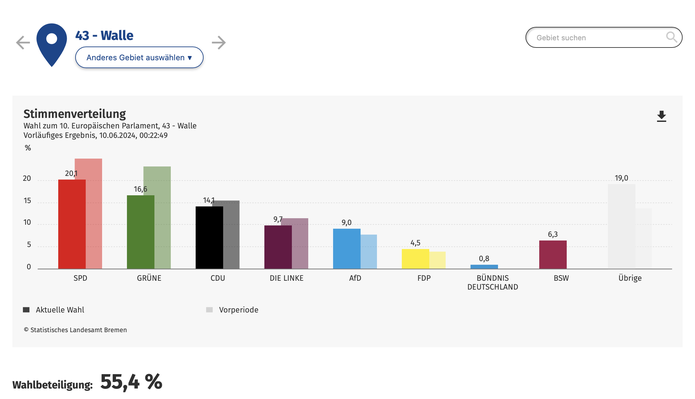
Task: Click the BSW bar showing 6,3
Action: [553, 254]
